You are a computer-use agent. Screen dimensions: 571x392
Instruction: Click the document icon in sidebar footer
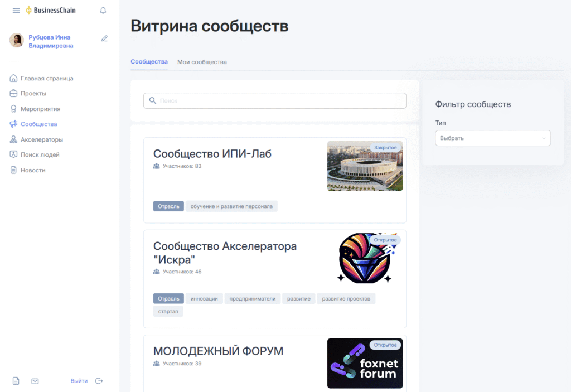pyautogui.click(x=16, y=381)
